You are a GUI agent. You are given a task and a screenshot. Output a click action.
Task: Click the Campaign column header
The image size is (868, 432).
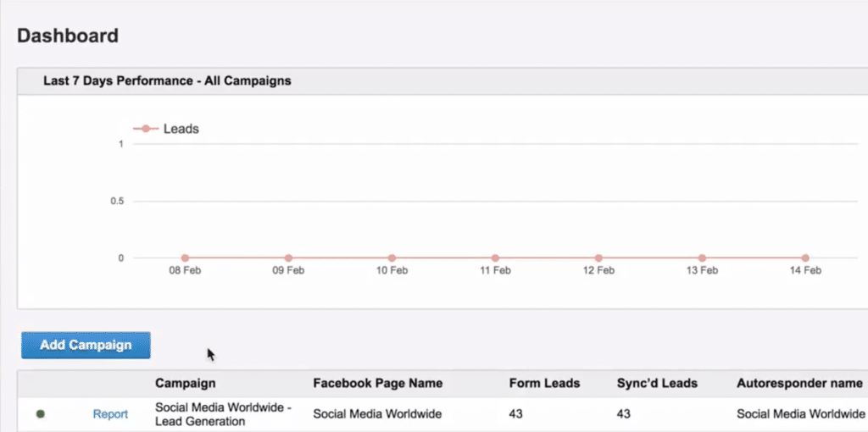pos(186,384)
